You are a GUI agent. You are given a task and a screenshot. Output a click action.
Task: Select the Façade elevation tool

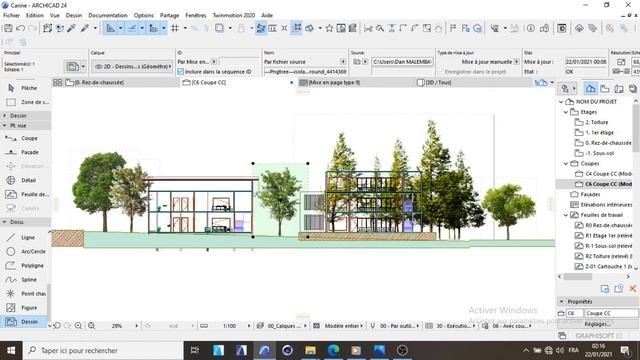pos(24,152)
